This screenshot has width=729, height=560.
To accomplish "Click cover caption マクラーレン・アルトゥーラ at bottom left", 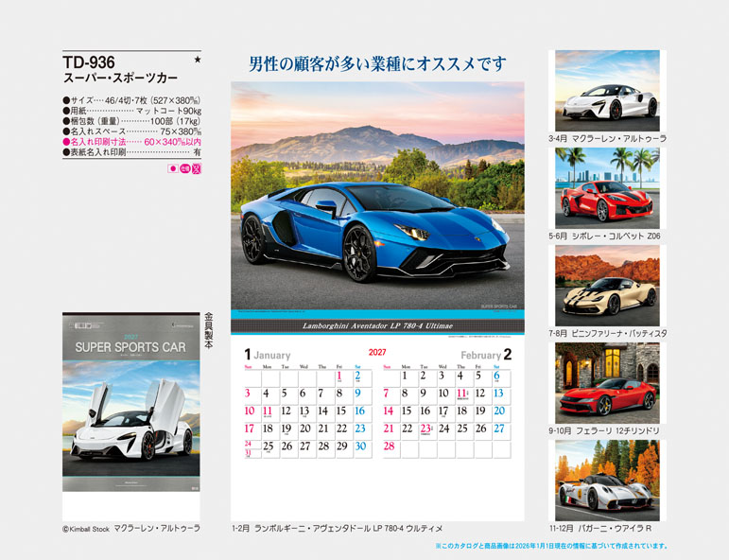I will 157,528.
